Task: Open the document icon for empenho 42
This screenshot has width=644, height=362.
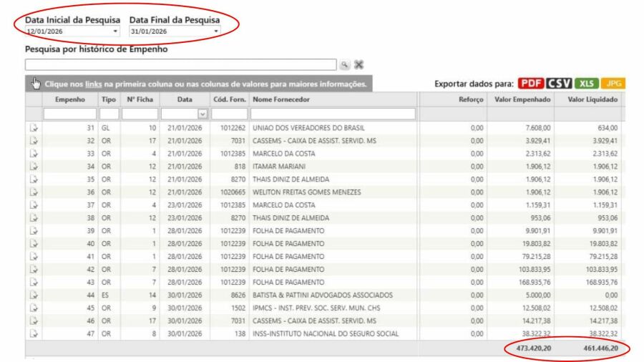Action: pyautogui.click(x=34, y=269)
